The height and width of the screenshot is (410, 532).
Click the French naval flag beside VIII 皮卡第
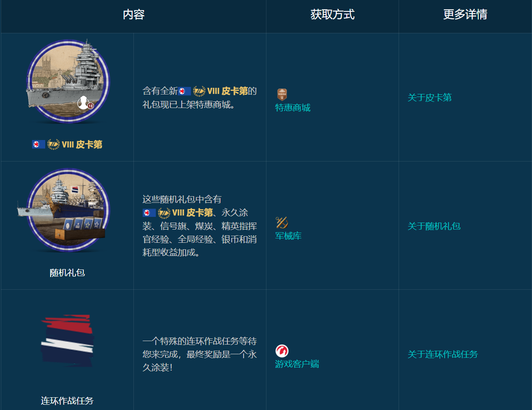click(39, 144)
